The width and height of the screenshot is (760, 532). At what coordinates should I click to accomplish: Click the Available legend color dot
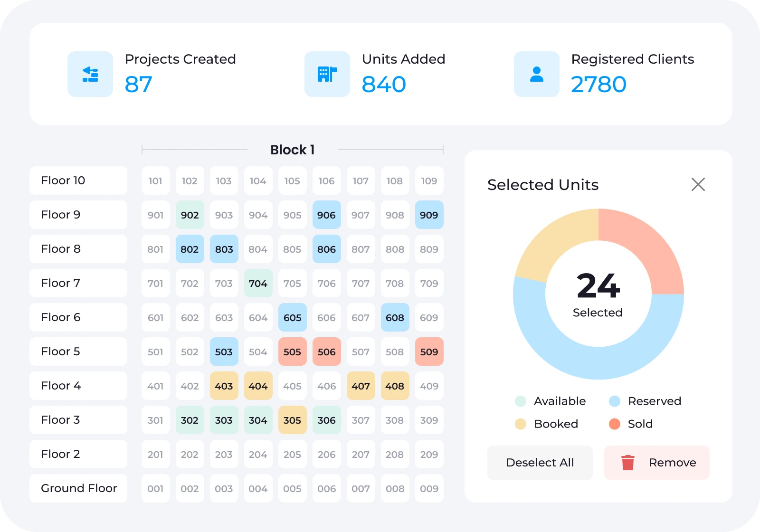click(521, 401)
